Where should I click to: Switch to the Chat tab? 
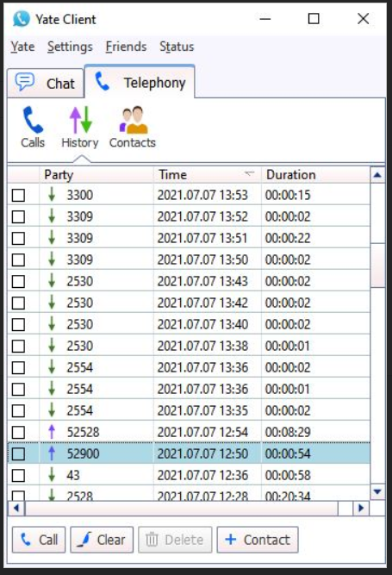(46, 84)
